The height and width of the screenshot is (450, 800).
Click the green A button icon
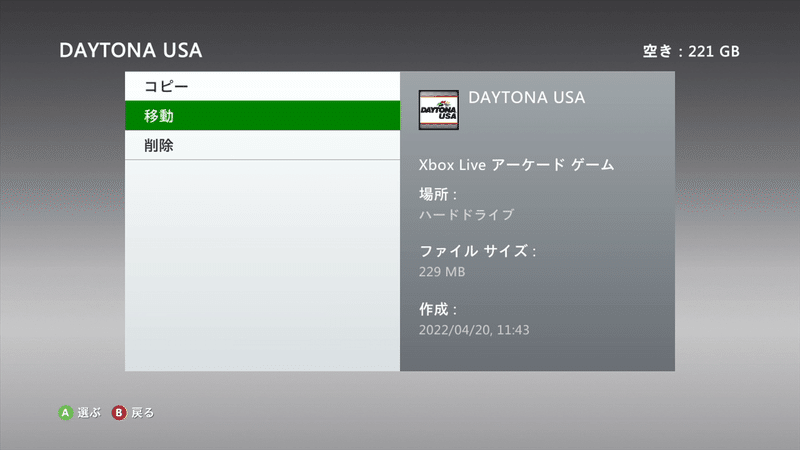pyautogui.click(x=65, y=413)
